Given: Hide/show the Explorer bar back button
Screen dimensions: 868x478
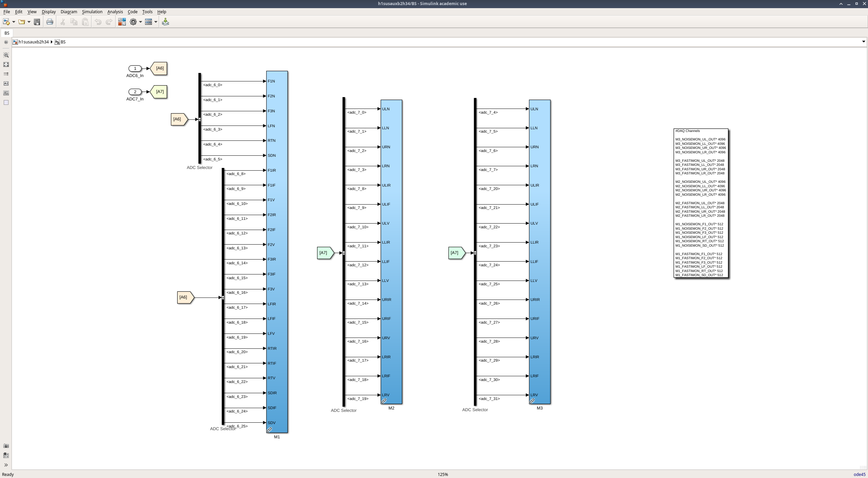Looking at the screenshot, I should (6, 42).
